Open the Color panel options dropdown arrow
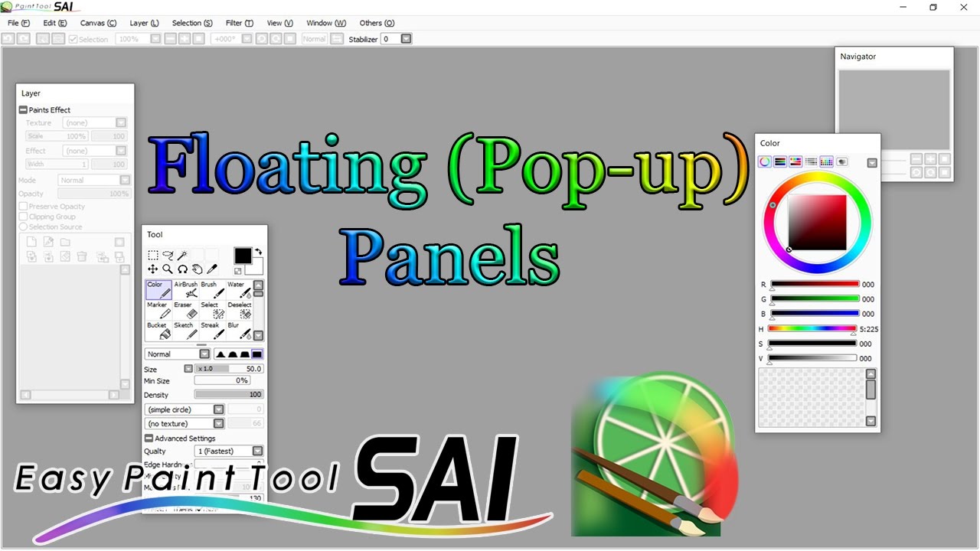980x551 pixels. coord(871,162)
